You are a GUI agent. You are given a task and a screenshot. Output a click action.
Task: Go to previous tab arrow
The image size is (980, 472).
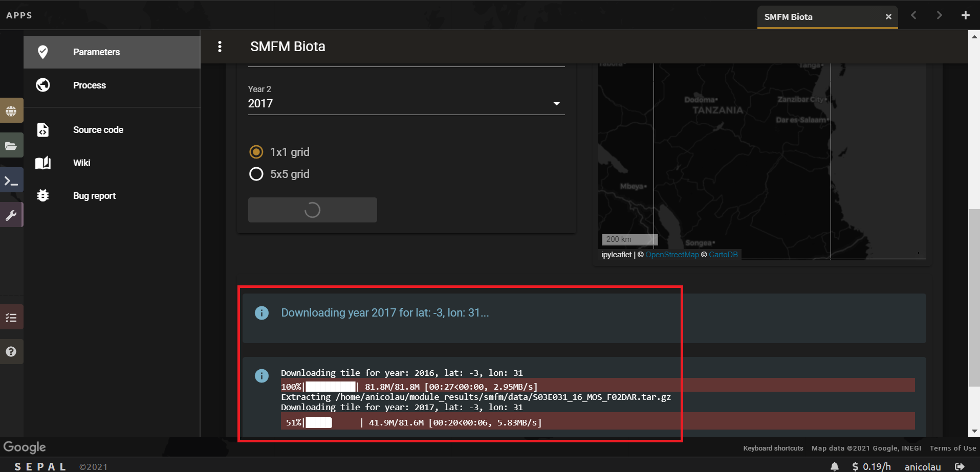click(913, 15)
